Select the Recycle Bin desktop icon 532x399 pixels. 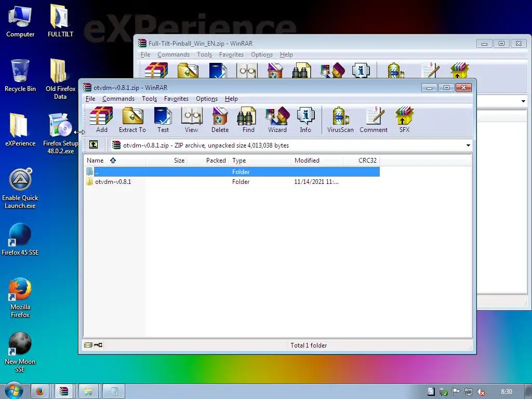[20, 75]
